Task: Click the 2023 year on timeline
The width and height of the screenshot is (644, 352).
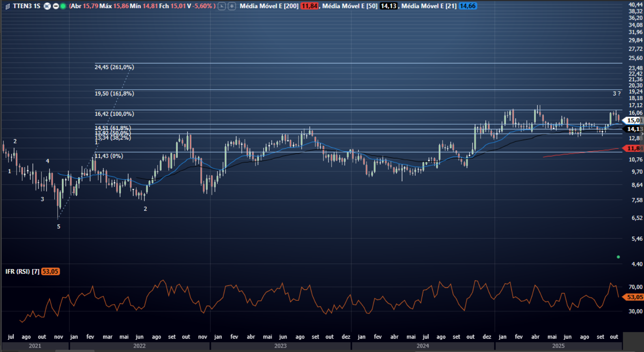Action: [280, 346]
